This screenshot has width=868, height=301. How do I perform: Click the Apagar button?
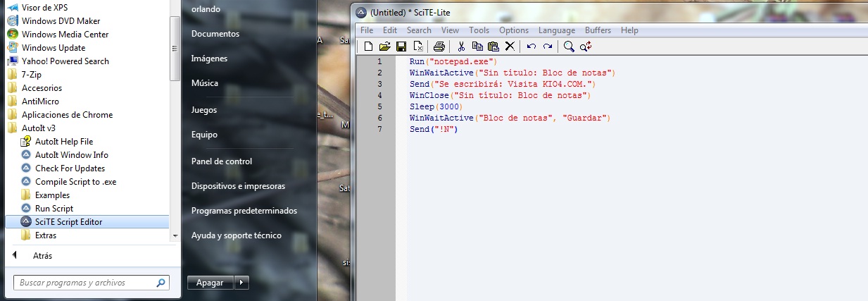pyautogui.click(x=210, y=283)
